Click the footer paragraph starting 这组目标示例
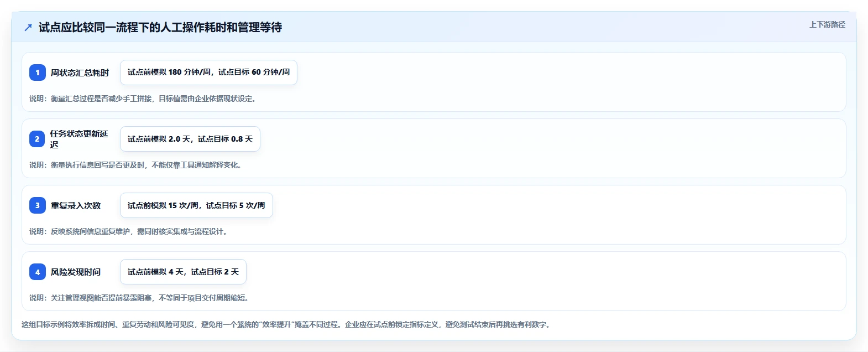This screenshot has height=352, width=868. pyautogui.click(x=286, y=324)
